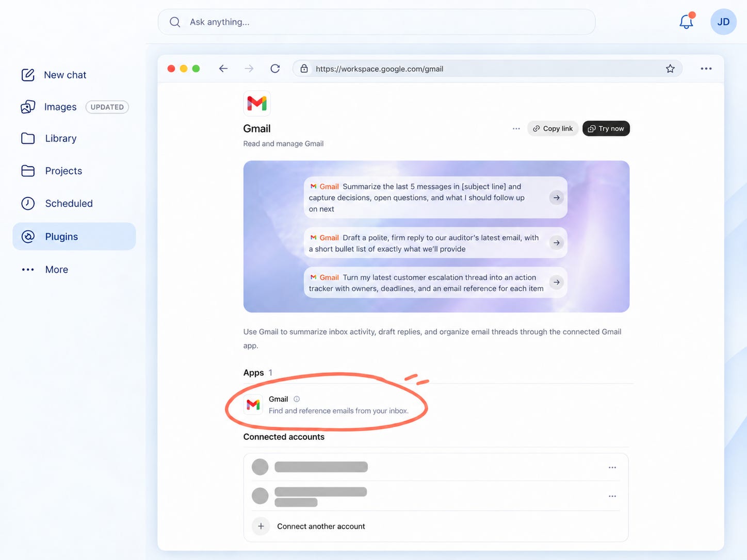Click the Apps heading
Screen dimensions: 747x560
[x=253, y=373]
